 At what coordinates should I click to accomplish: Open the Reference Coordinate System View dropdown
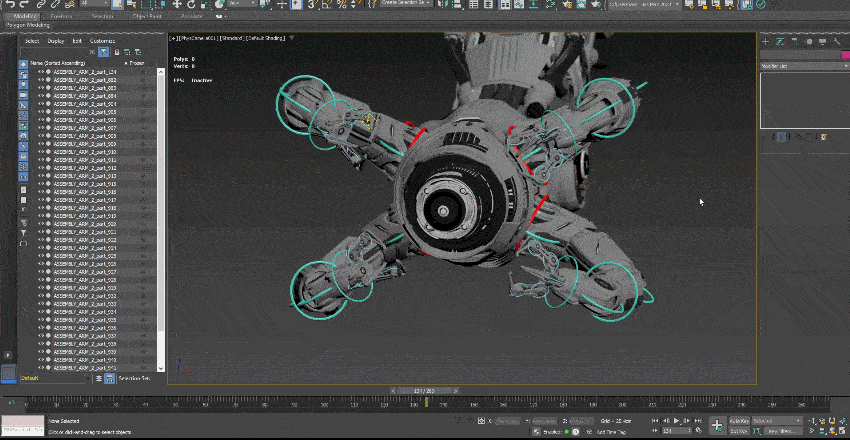242,3
